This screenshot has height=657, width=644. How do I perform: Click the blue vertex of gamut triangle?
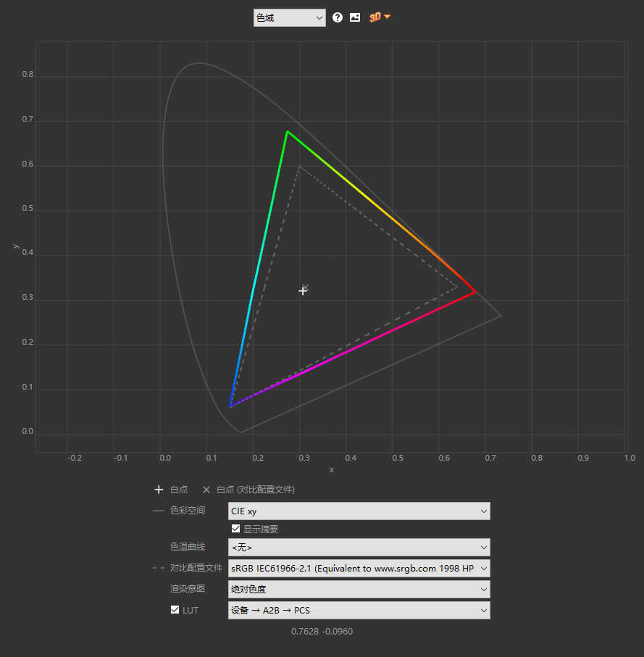(x=230, y=406)
